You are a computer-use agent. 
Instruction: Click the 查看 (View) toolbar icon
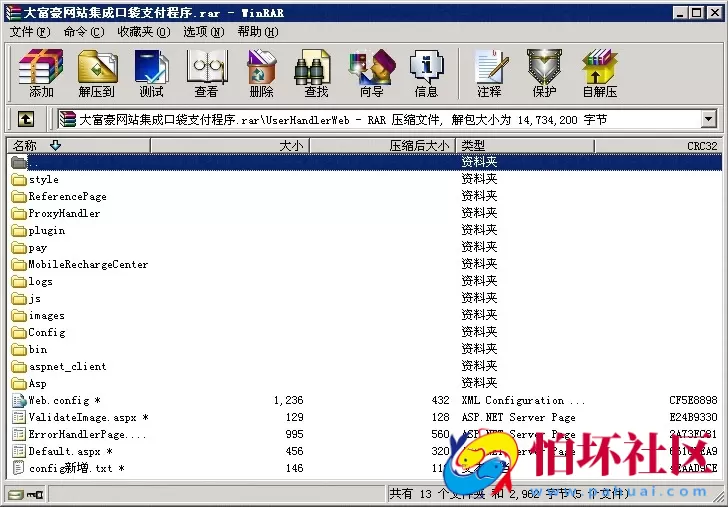pyautogui.click(x=206, y=73)
